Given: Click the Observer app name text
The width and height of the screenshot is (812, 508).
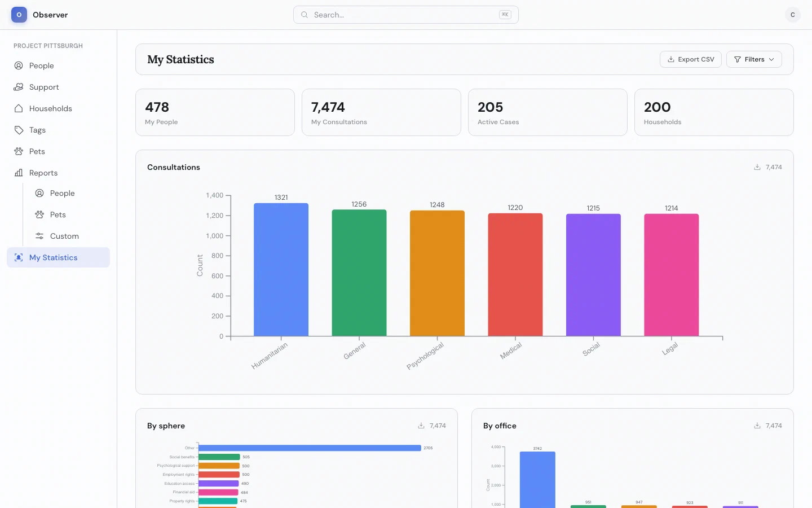Looking at the screenshot, I should tap(50, 15).
